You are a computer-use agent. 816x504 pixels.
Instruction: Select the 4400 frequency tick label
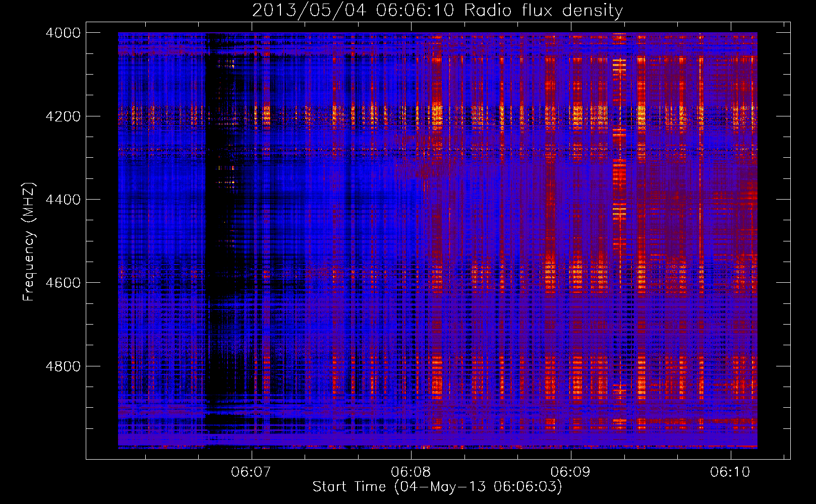click(63, 200)
